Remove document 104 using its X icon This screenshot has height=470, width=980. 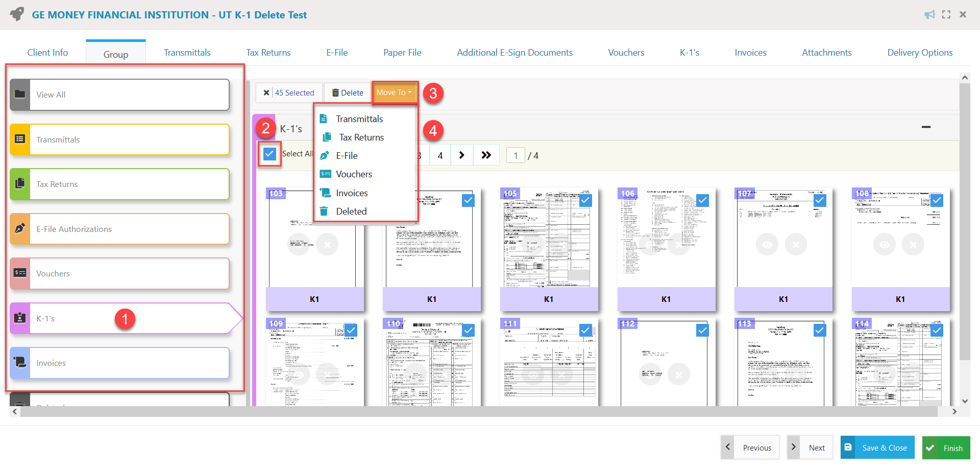click(445, 244)
